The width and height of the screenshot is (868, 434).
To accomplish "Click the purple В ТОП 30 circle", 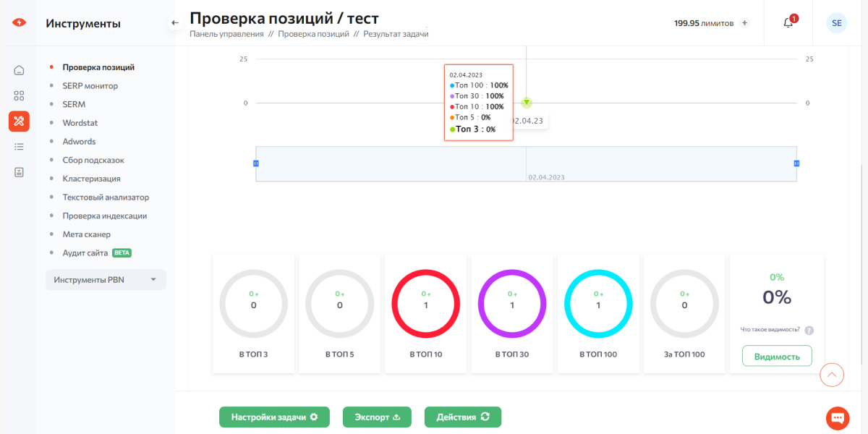I will pos(512,304).
